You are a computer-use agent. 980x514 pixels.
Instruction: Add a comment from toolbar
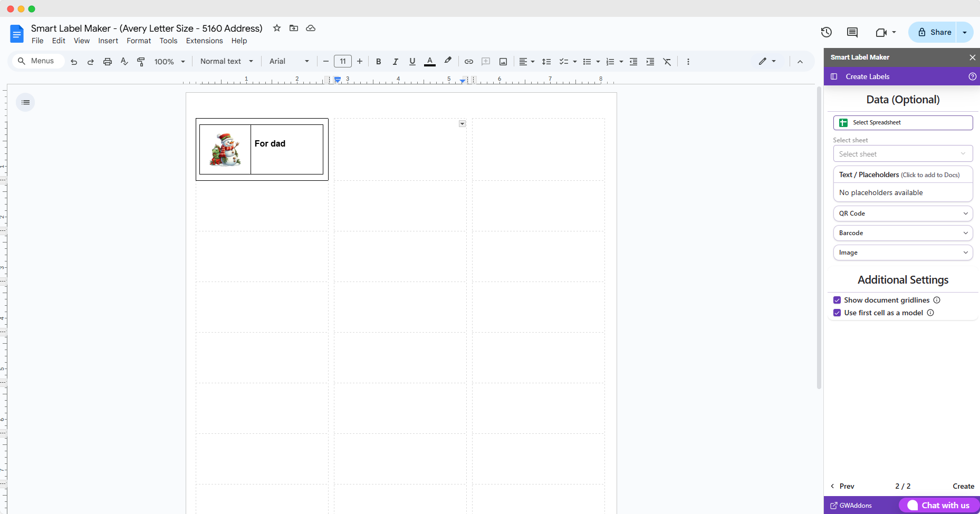coord(486,62)
